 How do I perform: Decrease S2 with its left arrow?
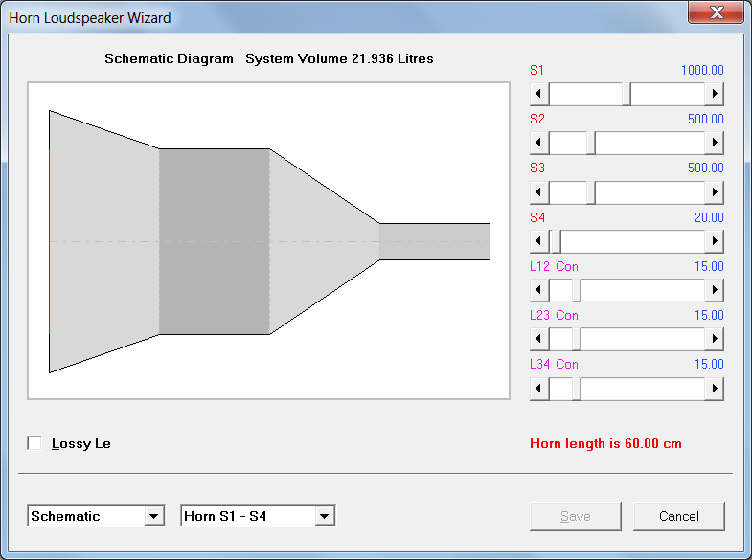539,143
